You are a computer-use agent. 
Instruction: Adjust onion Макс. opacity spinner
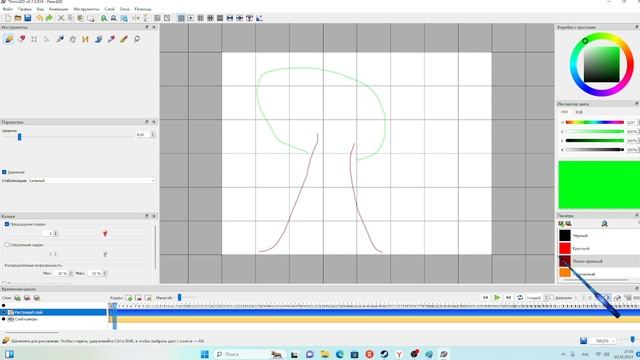tap(105, 273)
